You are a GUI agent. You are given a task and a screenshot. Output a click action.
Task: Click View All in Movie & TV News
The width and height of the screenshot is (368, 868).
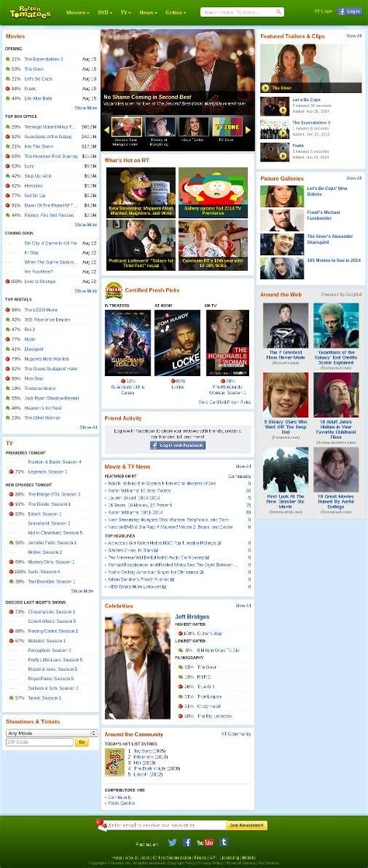point(243,467)
